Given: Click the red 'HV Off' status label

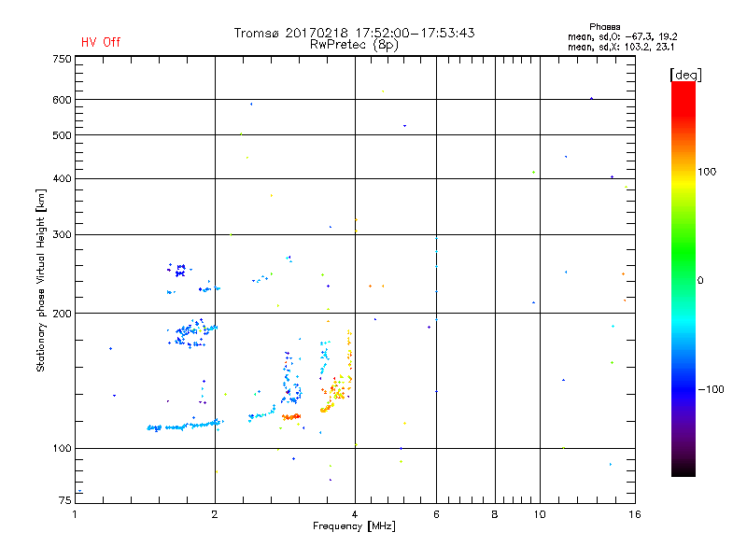Looking at the screenshot, I should tap(101, 42).
